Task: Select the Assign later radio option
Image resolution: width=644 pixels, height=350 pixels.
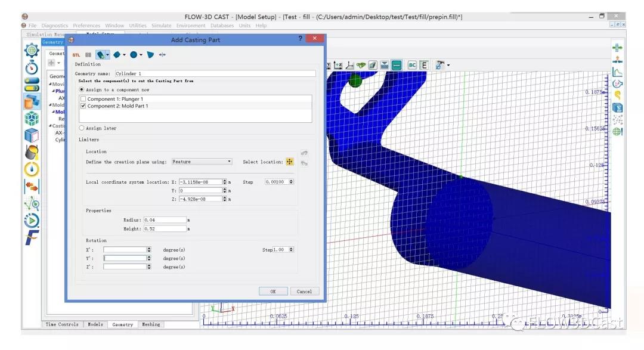Action: 82,128
